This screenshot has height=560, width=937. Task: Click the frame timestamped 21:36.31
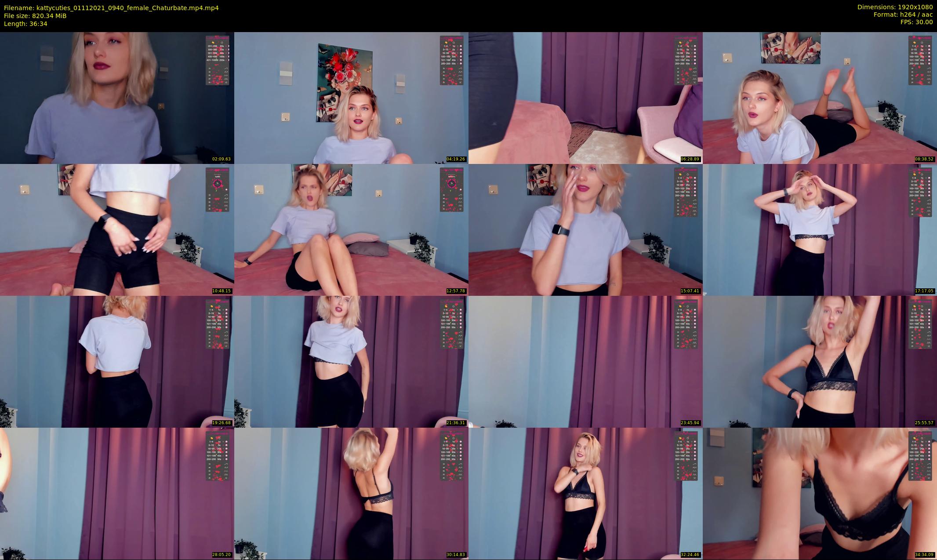coord(351,361)
